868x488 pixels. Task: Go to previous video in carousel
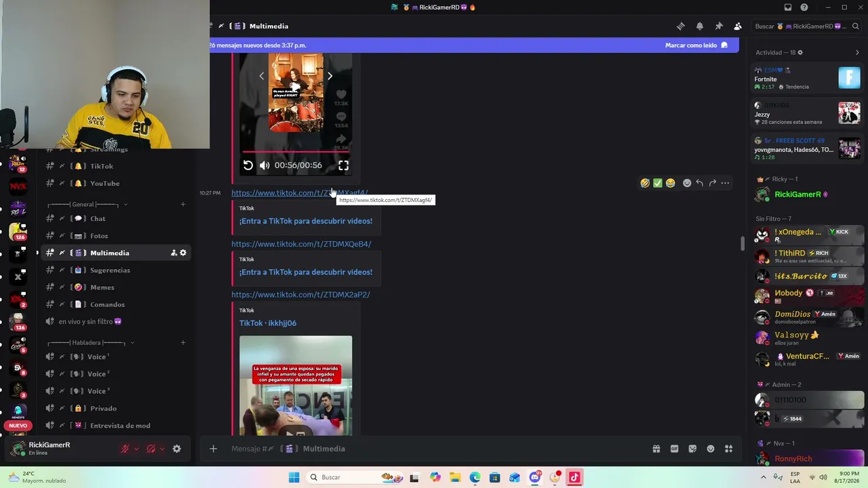262,76
